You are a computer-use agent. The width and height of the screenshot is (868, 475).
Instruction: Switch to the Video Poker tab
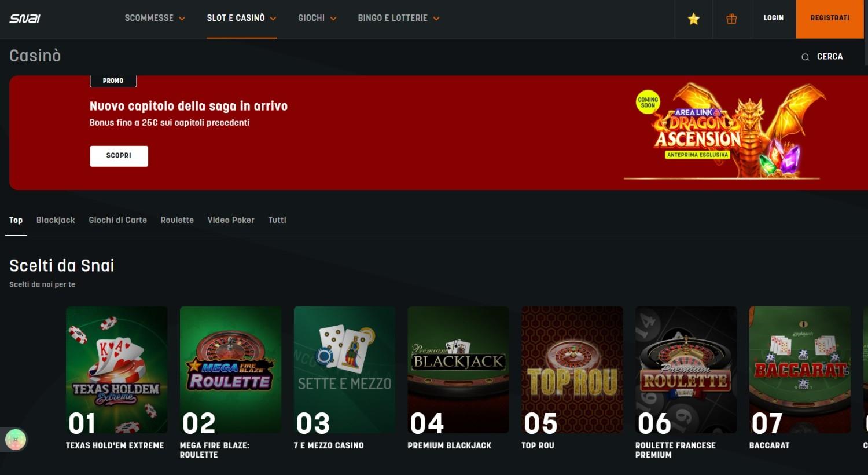pos(231,220)
